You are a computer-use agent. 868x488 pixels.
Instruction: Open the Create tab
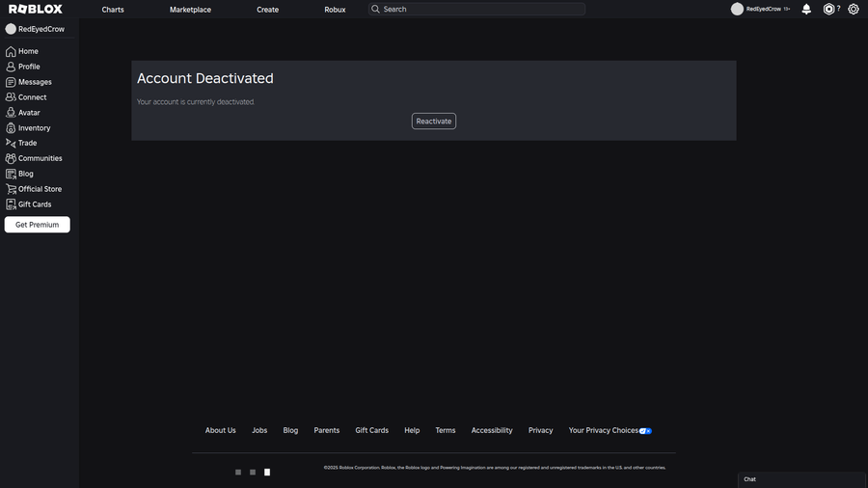click(x=267, y=10)
